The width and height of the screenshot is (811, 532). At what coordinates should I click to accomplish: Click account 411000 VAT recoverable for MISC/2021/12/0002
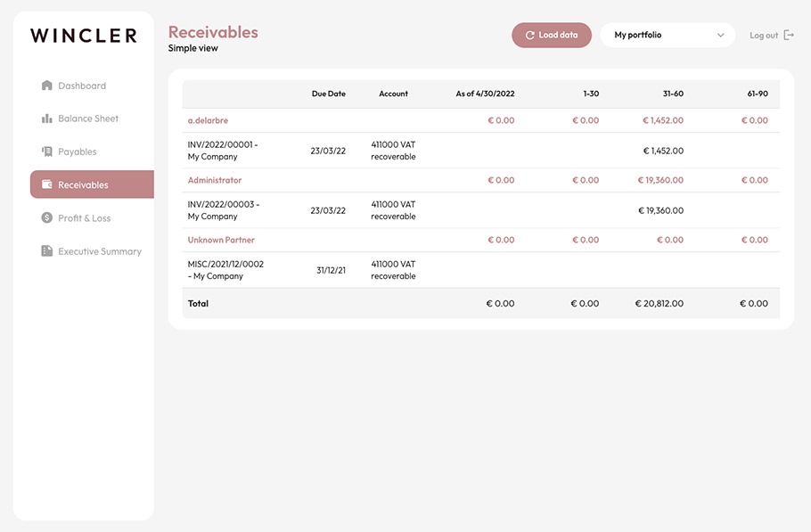pyautogui.click(x=393, y=270)
